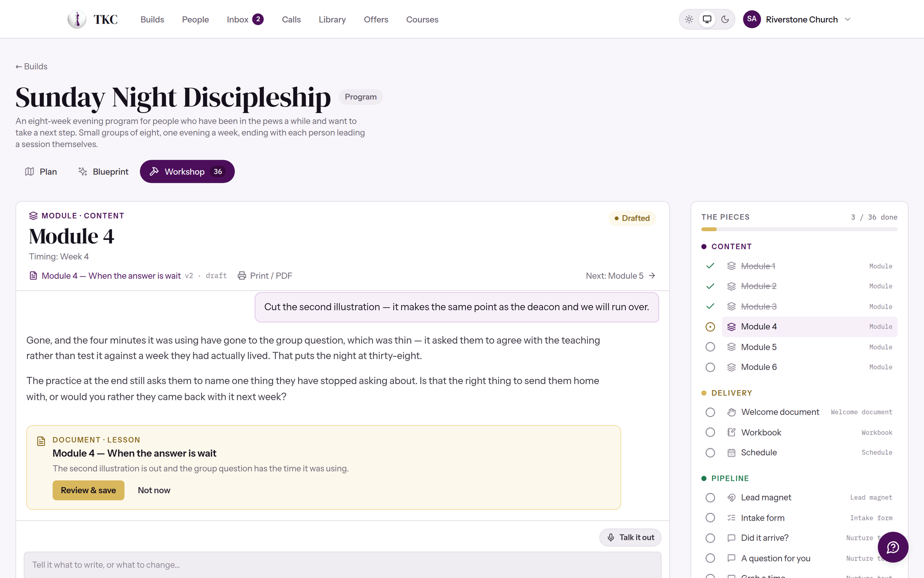Click the Schedule calendar icon
The image size is (924, 578).
pyautogui.click(x=731, y=453)
